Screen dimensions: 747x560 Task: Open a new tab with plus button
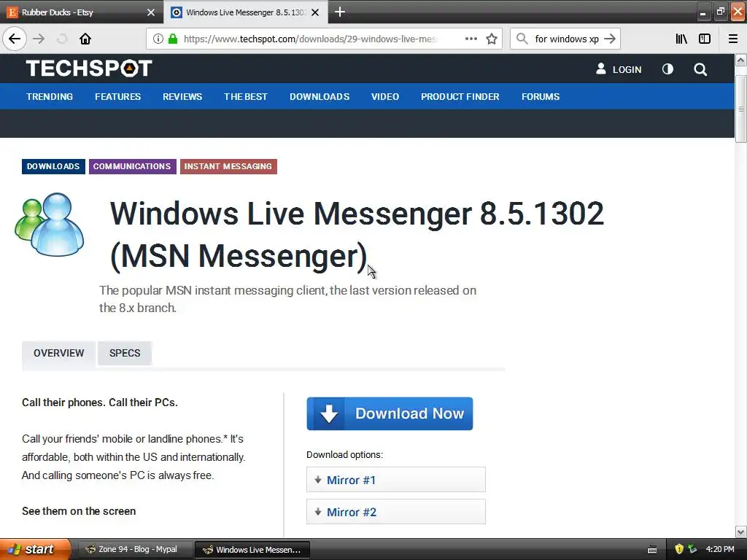(x=340, y=12)
